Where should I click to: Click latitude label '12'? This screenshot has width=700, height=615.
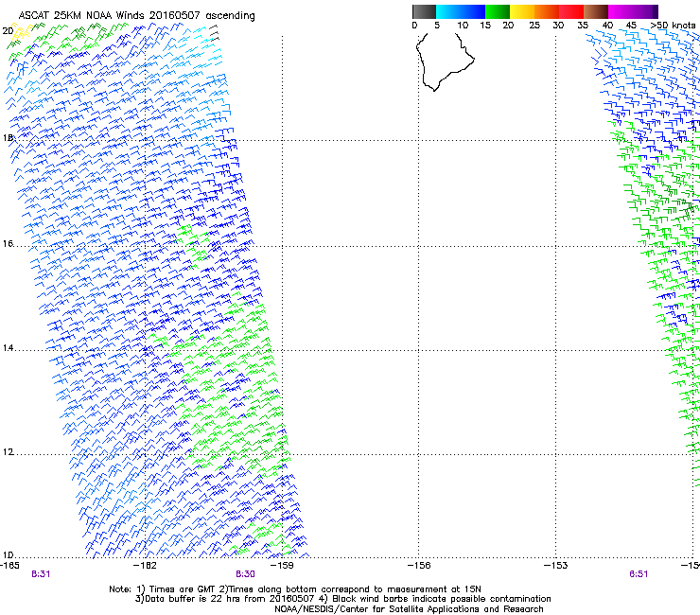[x=8, y=452]
